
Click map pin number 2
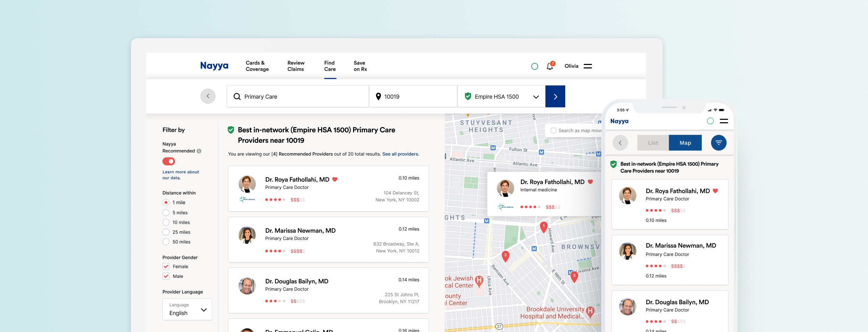point(506,256)
